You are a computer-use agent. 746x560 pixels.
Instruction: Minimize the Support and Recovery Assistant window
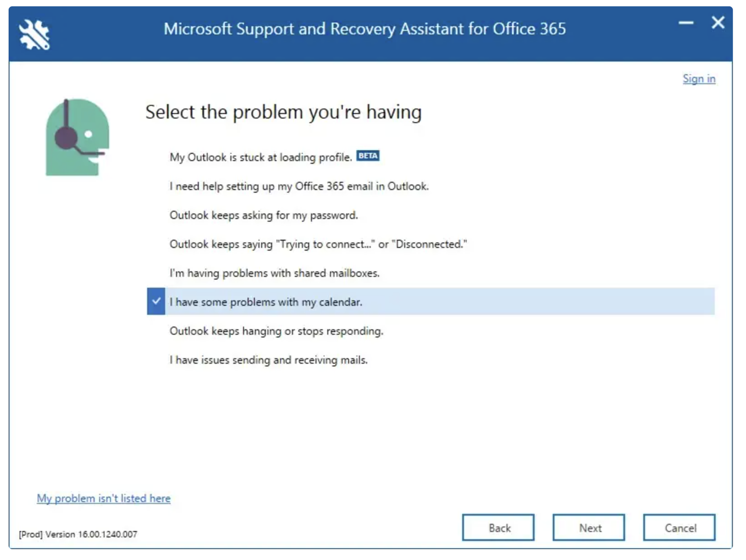[686, 23]
